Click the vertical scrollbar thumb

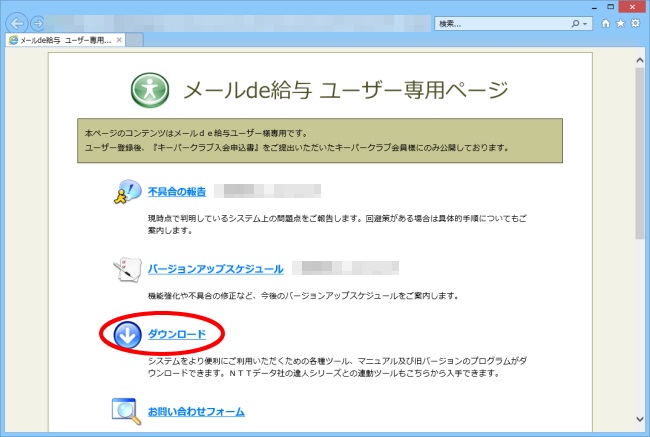point(640,153)
